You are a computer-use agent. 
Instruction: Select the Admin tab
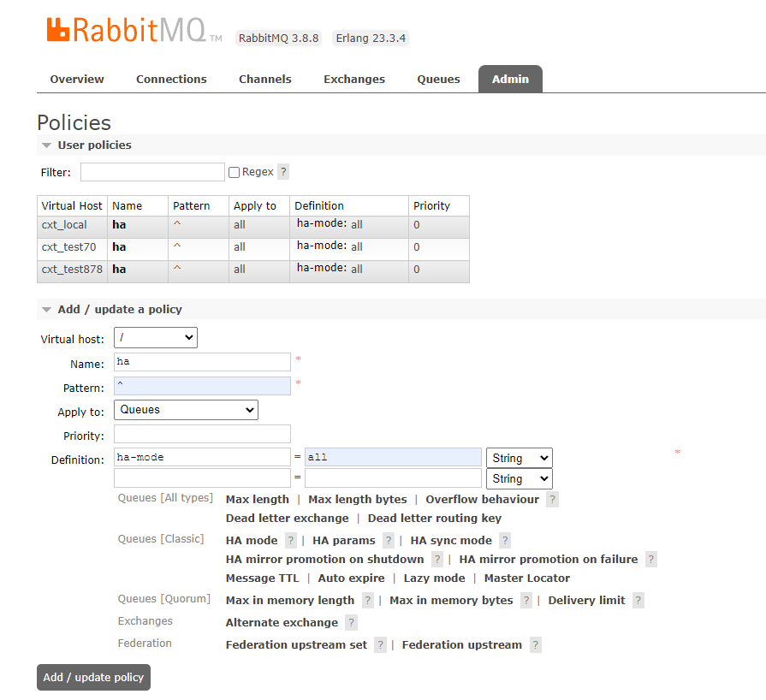pos(510,79)
